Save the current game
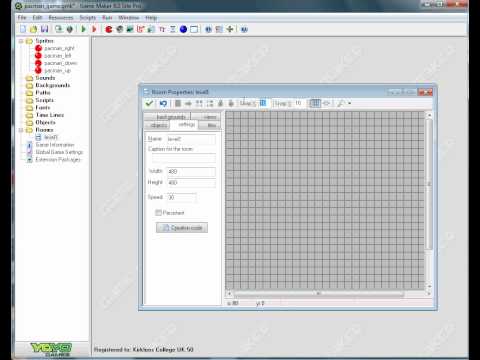Image resolution: width=480 pixels, height=360 pixels. pyautogui.click(x=44, y=29)
